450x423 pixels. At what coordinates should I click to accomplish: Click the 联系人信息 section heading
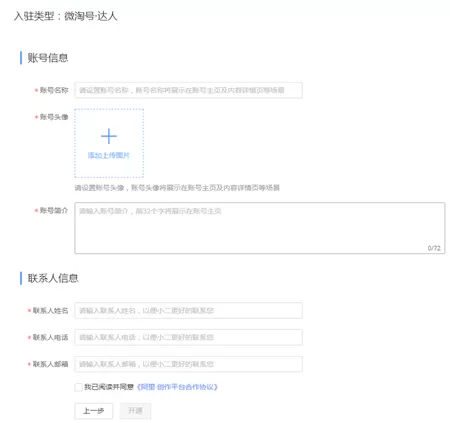(x=53, y=278)
